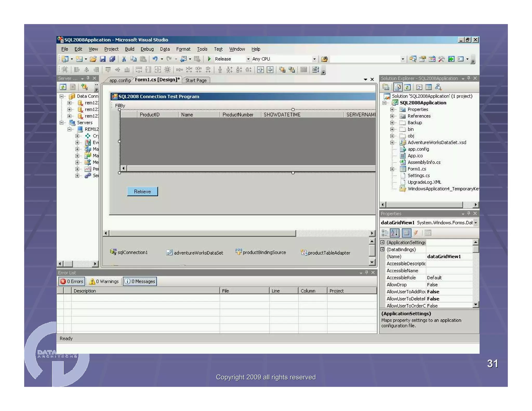Open the Any CPU platform dropdown
Image resolution: width=532 pixels, height=411 pixels.
click(314, 59)
